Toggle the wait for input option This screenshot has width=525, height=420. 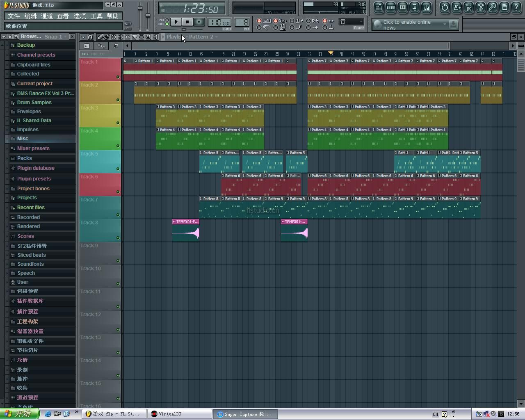(x=280, y=27)
